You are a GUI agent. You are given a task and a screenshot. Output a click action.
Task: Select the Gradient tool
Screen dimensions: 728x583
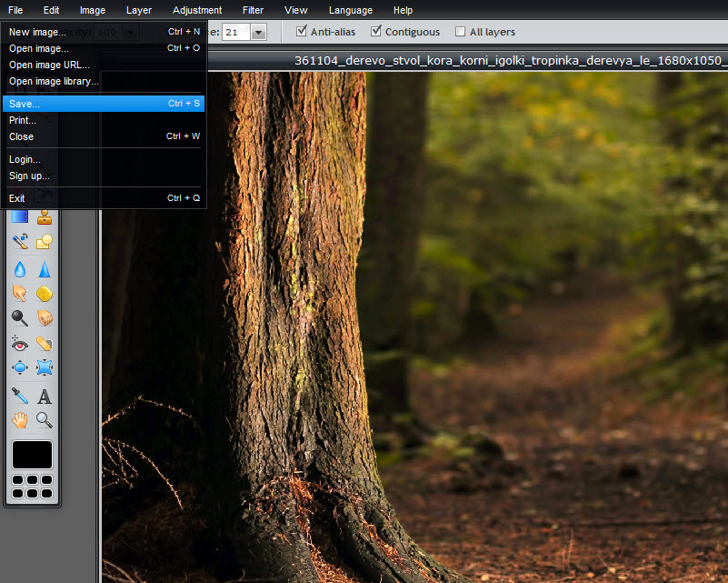tap(20, 217)
